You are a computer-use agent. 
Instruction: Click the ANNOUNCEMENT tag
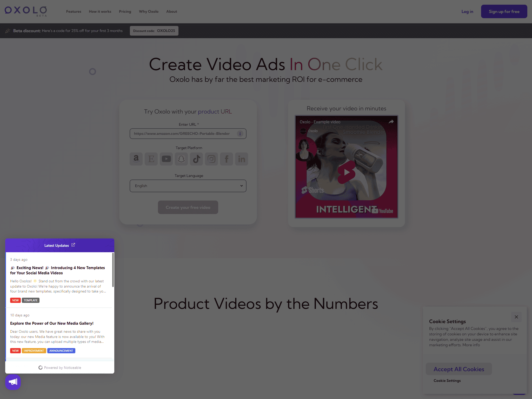pos(61,351)
